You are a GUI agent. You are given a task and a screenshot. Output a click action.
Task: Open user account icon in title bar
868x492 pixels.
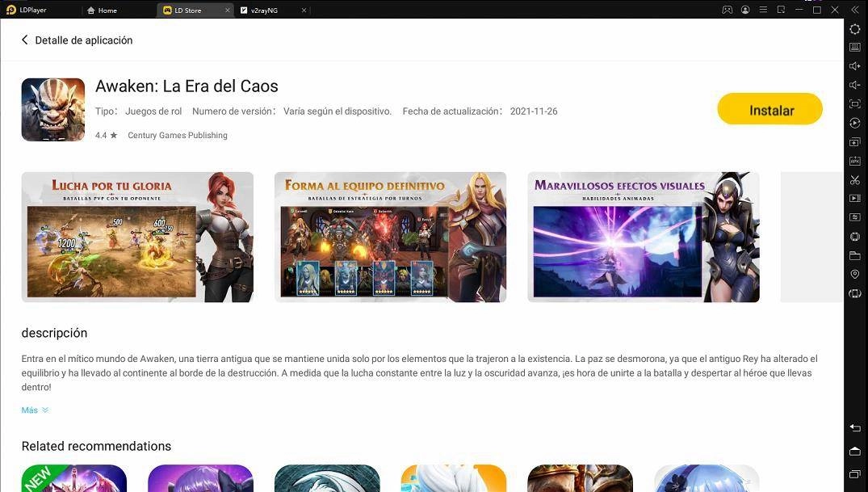pos(745,10)
